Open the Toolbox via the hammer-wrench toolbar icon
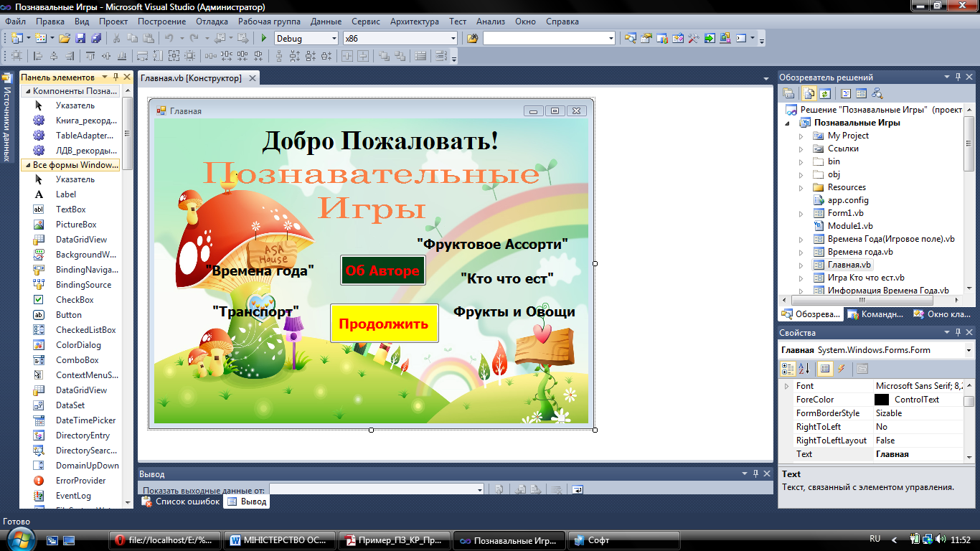This screenshot has width=980, height=551. pyautogui.click(x=693, y=38)
